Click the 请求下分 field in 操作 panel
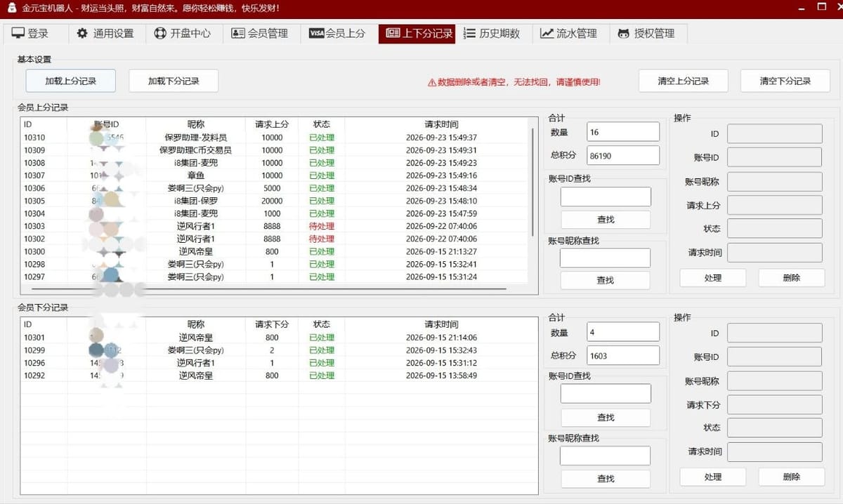 [774, 404]
